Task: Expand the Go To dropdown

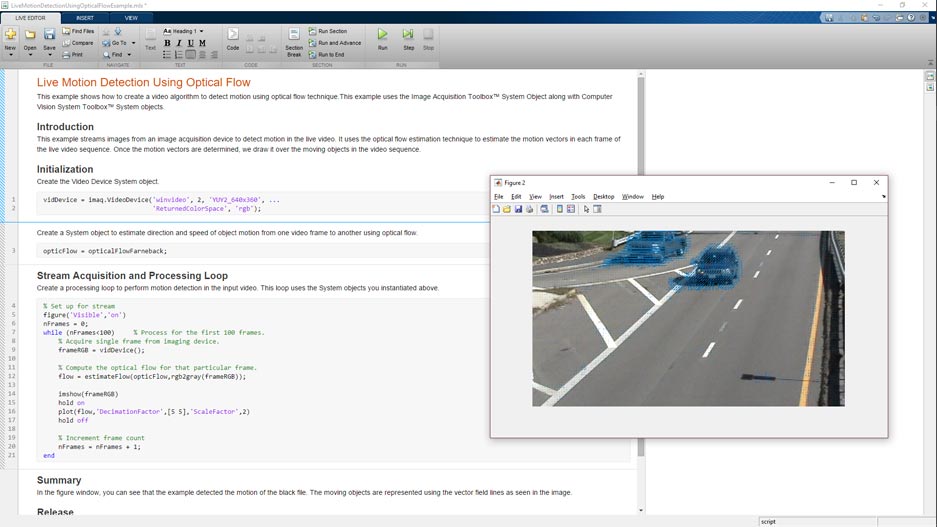Action: [x=133, y=43]
